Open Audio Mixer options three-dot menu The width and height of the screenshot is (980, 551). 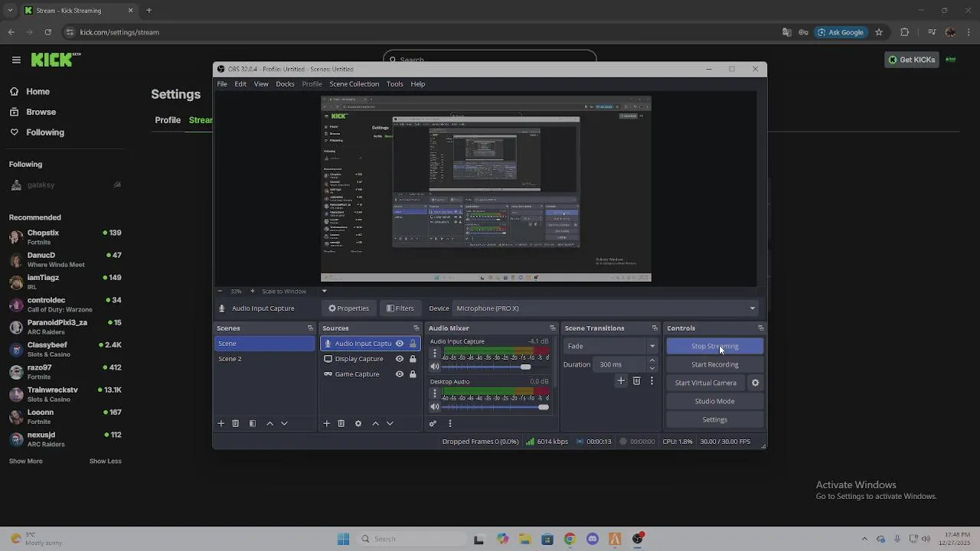(x=450, y=423)
